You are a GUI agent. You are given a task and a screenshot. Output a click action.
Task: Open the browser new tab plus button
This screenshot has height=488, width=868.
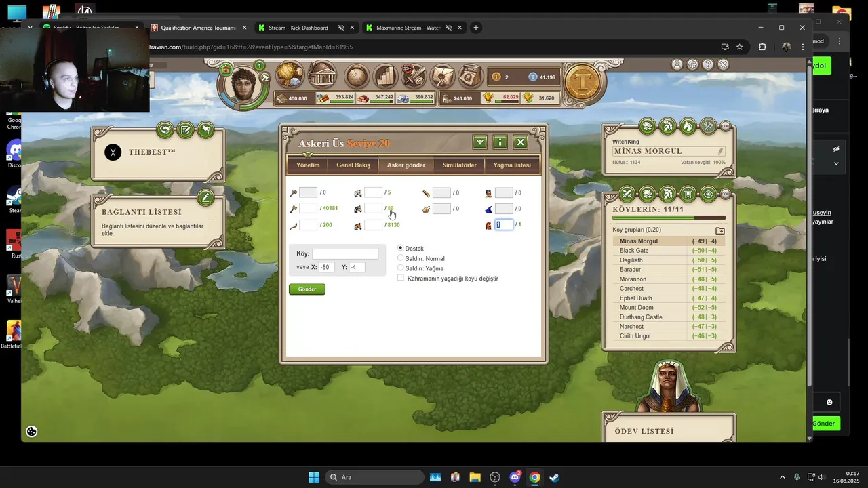click(475, 28)
